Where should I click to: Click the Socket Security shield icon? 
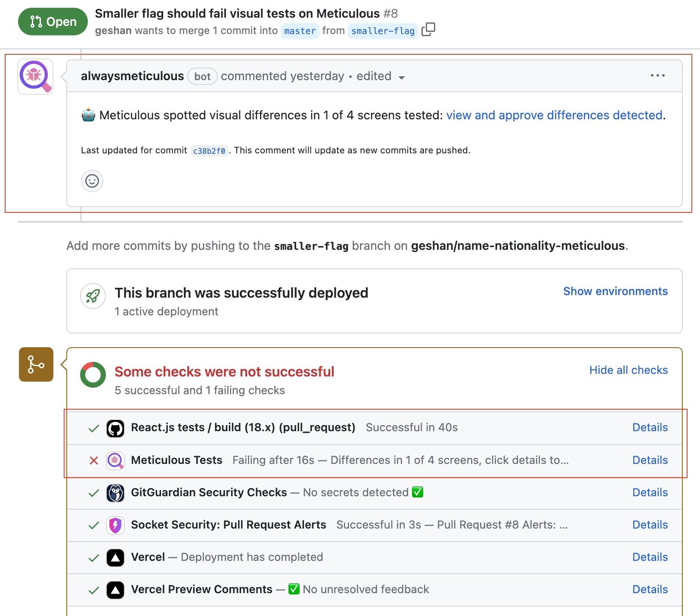click(x=115, y=525)
